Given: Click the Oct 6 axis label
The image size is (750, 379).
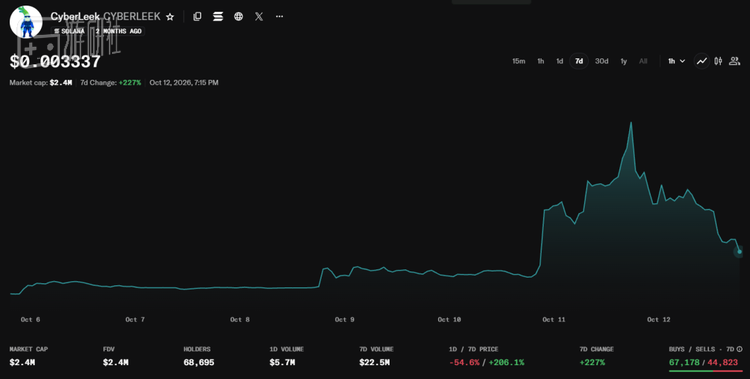Looking at the screenshot, I should (30, 319).
